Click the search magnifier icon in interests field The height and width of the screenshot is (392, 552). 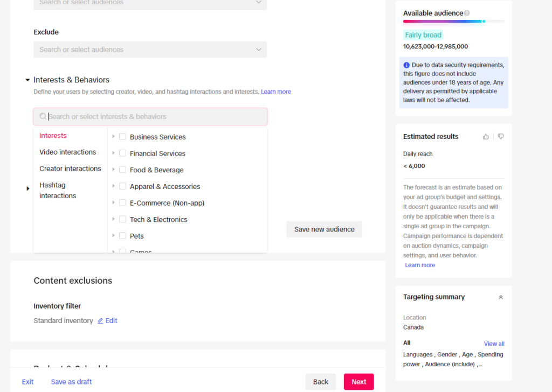pos(43,116)
